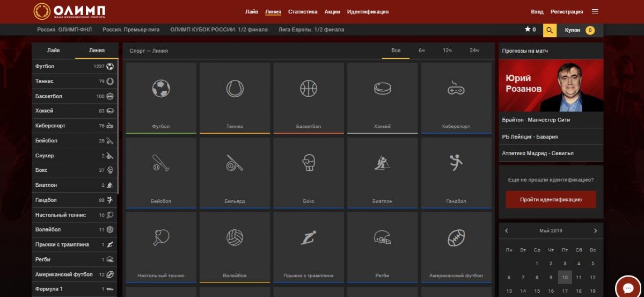Viewport: 644px width, 297px height.
Task: Select Формула 1 in the sidebar list
Action: 74,289
